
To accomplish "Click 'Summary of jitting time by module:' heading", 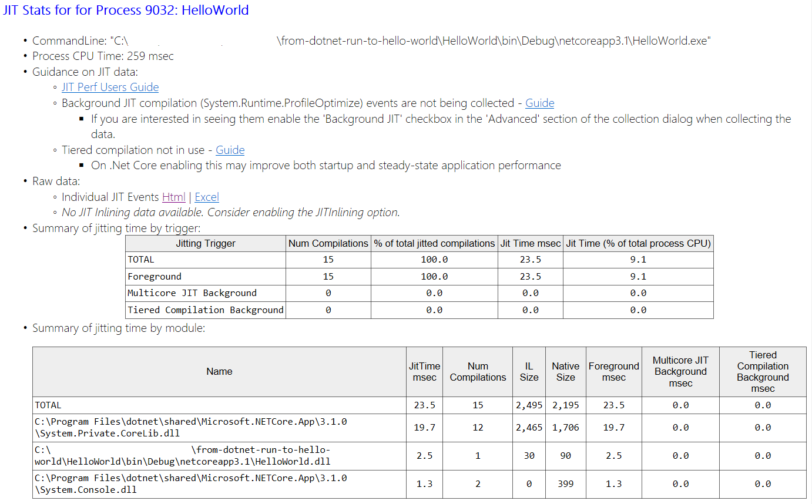I will coord(119,328).
